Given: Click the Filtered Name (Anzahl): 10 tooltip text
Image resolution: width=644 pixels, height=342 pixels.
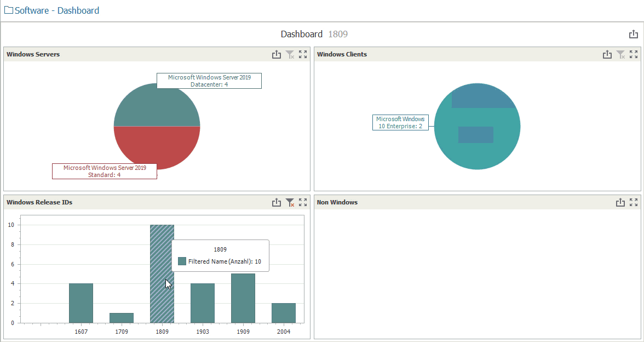Looking at the screenshot, I should coord(225,261).
